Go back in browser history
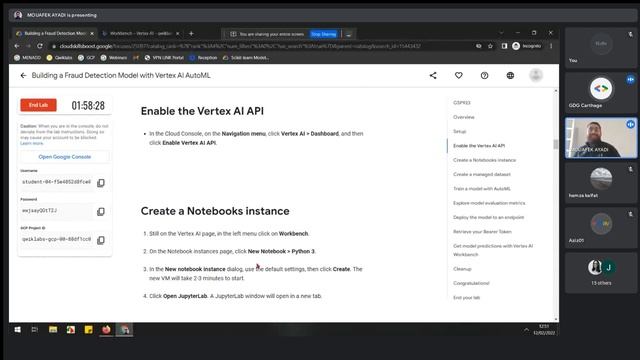640x360 pixels. pos(17,46)
